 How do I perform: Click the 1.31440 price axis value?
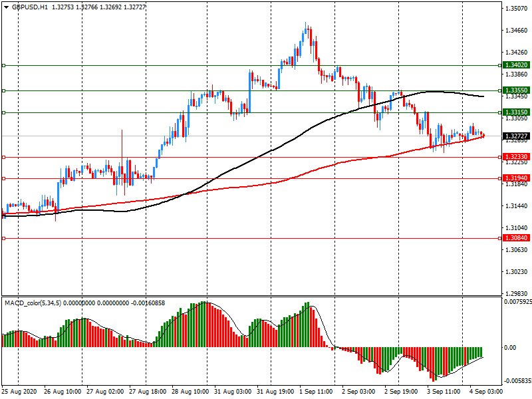click(x=517, y=206)
